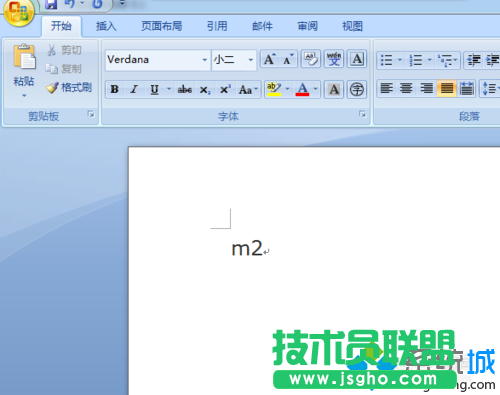Open the 视图 tab
The image size is (500, 395).
[x=352, y=26]
